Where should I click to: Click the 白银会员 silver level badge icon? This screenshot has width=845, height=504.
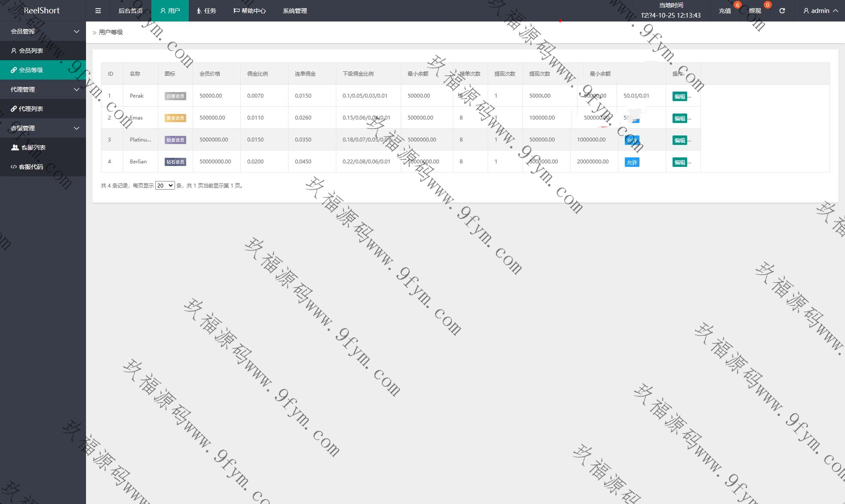point(175,96)
